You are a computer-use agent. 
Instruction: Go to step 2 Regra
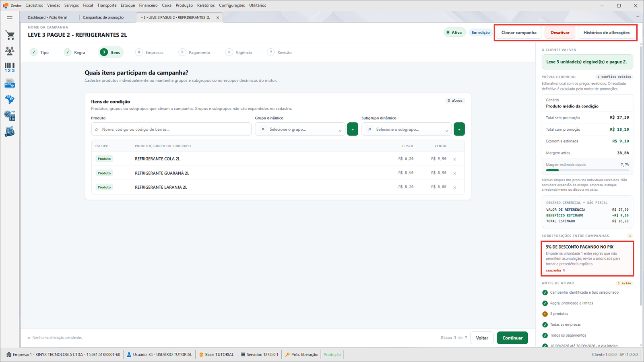[x=74, y=52]
